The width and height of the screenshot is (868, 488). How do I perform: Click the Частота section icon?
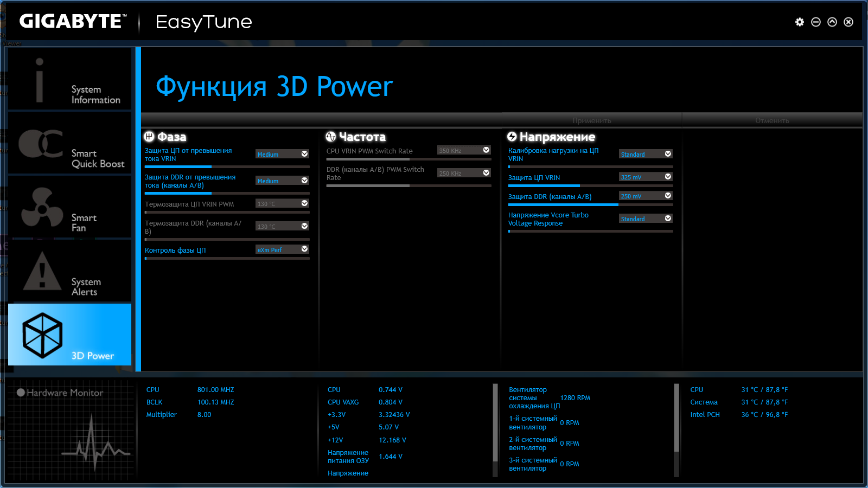331,137
